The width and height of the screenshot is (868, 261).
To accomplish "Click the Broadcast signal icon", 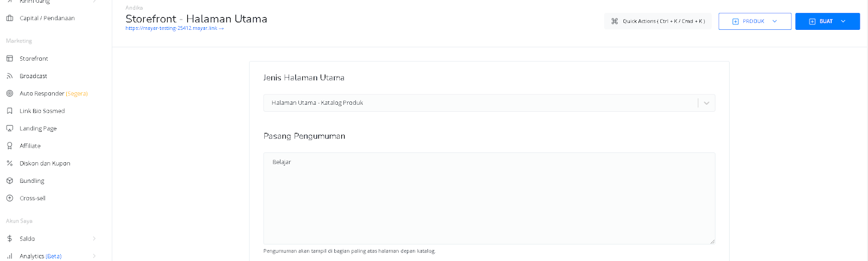I will pyautogui.click(x=9, y=76).
